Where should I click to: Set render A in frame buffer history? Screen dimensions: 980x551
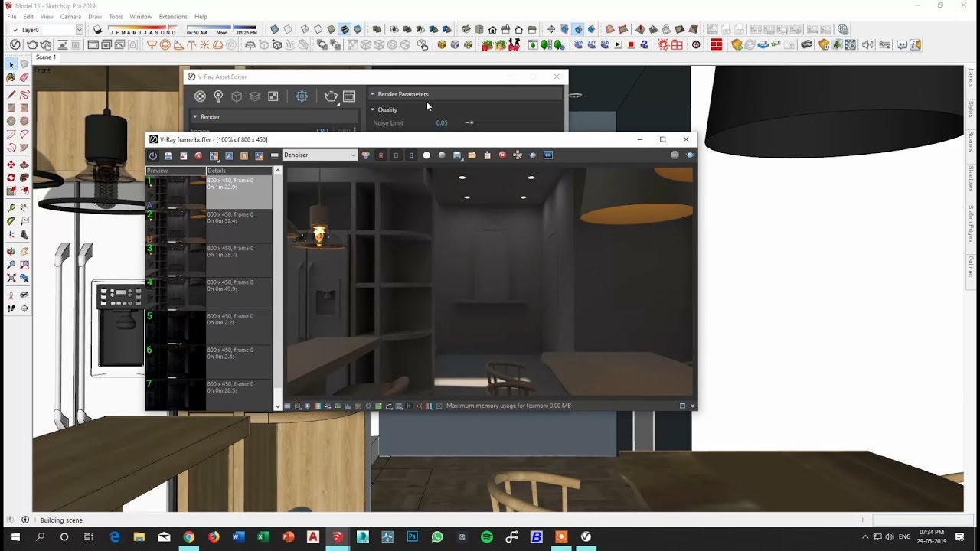(229, 155)
